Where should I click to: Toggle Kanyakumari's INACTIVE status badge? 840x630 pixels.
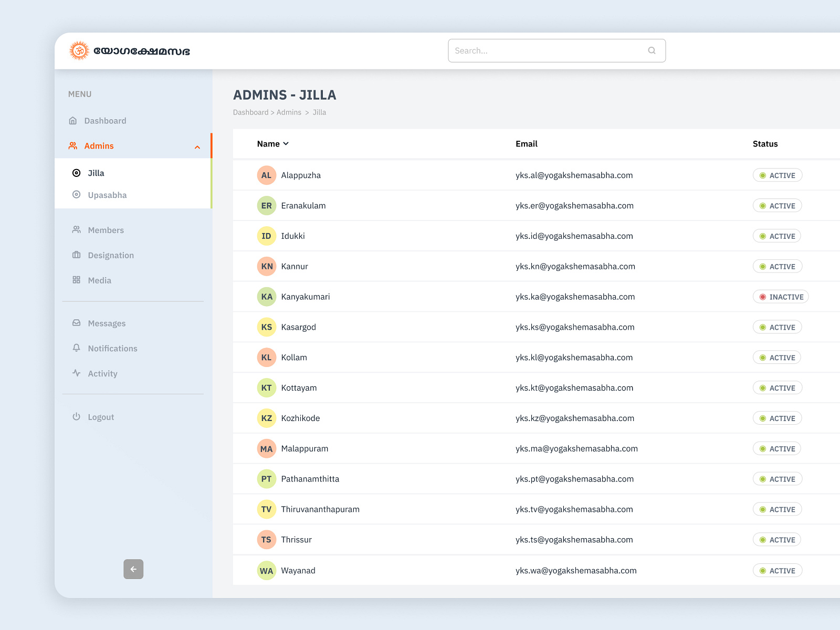click(x=781, y=297)
